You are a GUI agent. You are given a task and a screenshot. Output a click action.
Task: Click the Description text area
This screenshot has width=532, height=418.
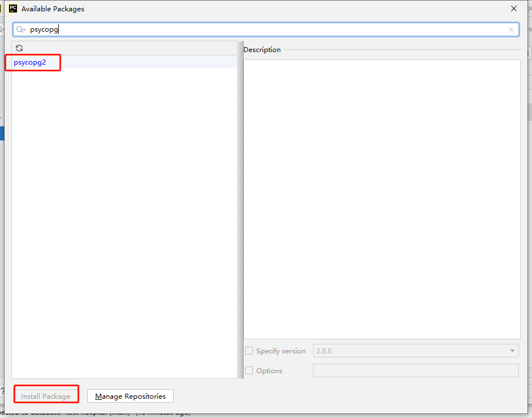coord(381,199)
